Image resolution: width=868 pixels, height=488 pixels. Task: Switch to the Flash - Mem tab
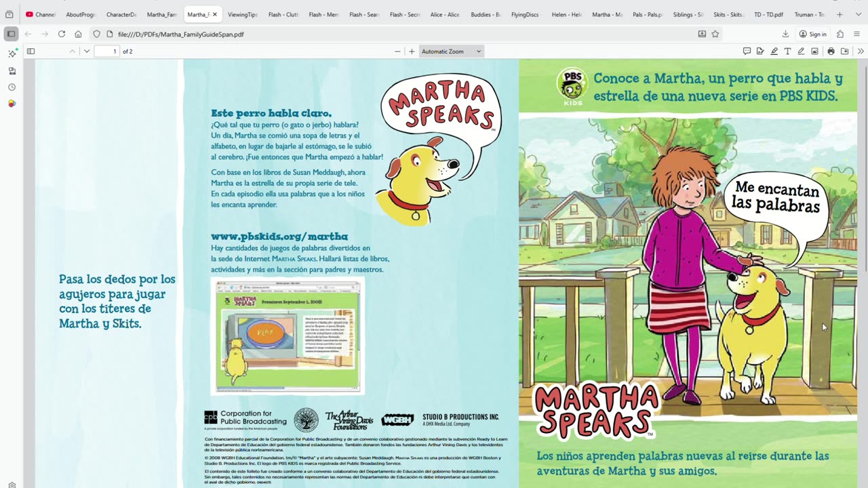click(x=323, y=14)
